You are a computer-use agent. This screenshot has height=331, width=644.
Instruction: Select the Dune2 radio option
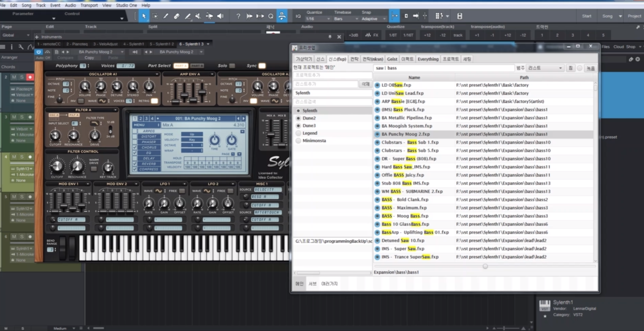coord(299,118)
